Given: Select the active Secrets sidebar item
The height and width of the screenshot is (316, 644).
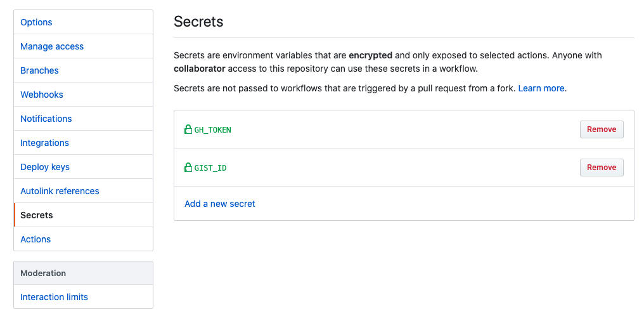Looking at the screenshot, I should coord(37,215).
